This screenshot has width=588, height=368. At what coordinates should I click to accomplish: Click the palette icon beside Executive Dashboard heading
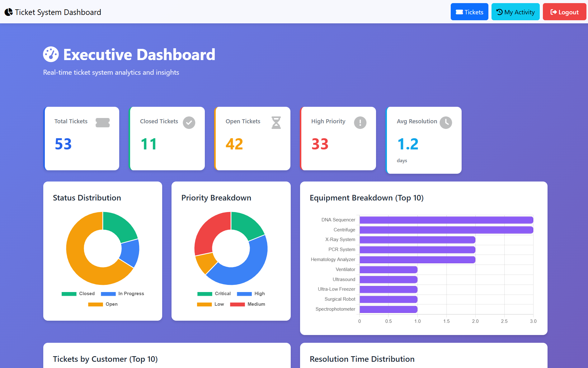click(x=51, y=54)
